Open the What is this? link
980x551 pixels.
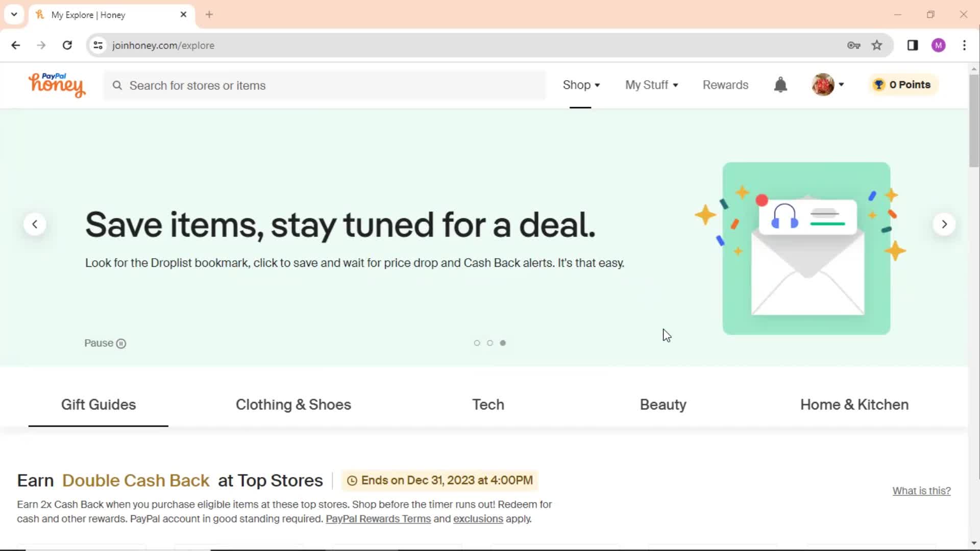point(921,491)
